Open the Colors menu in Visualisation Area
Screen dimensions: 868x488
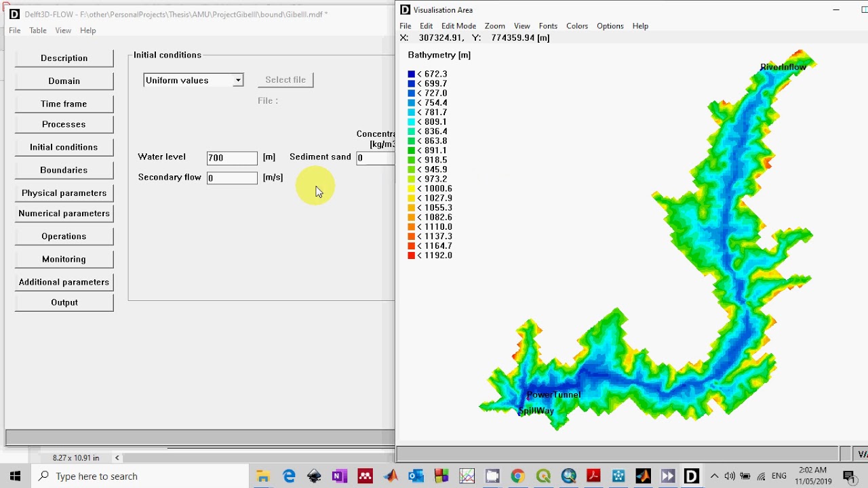577,26
